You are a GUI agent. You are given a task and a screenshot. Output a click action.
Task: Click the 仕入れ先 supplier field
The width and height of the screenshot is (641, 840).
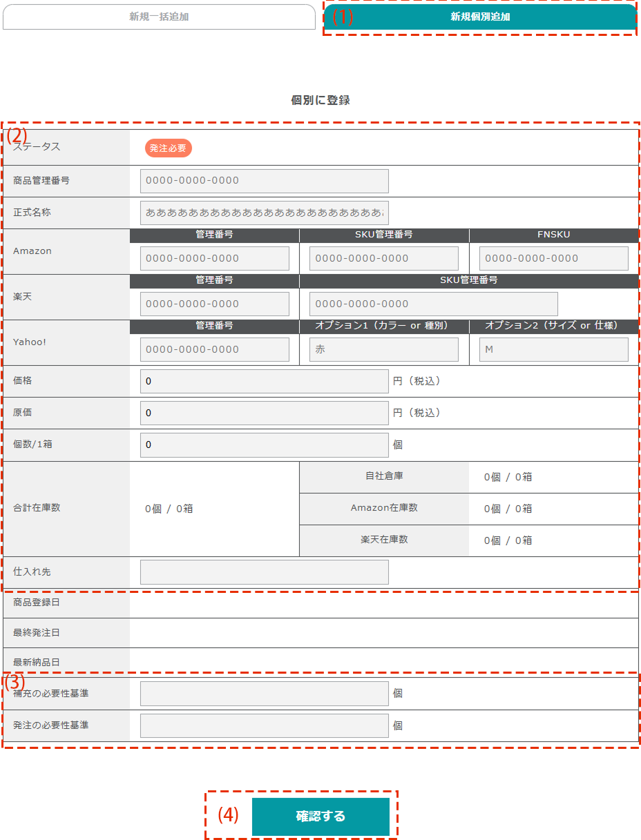[x=264, y=572]
